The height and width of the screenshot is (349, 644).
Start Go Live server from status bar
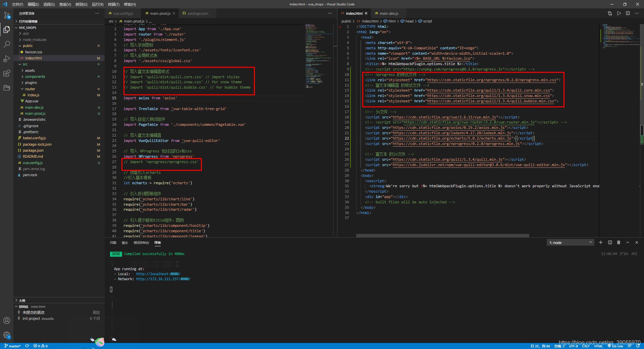(615, 346)
